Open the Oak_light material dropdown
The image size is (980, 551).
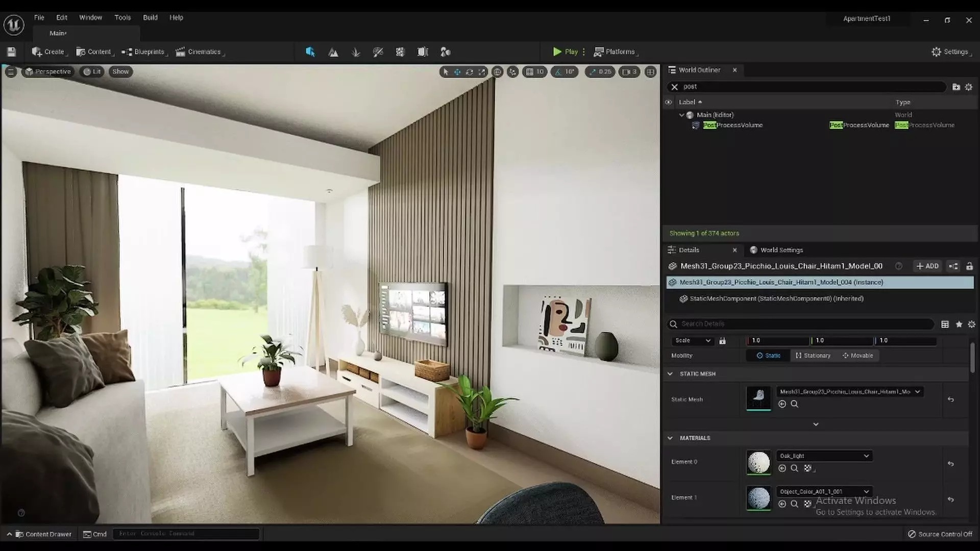(x=824, y=456)
